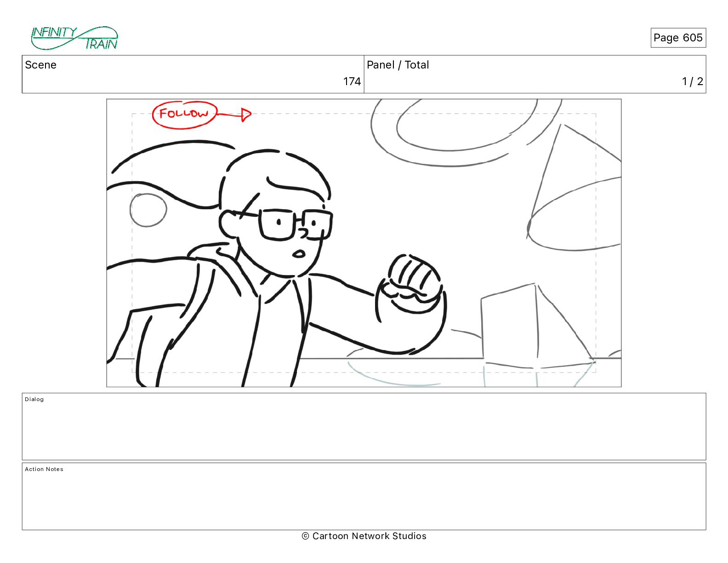Click the Dialog label text
Image resolution: width=728 pixels, height=563 pixels.
point(34,399)
